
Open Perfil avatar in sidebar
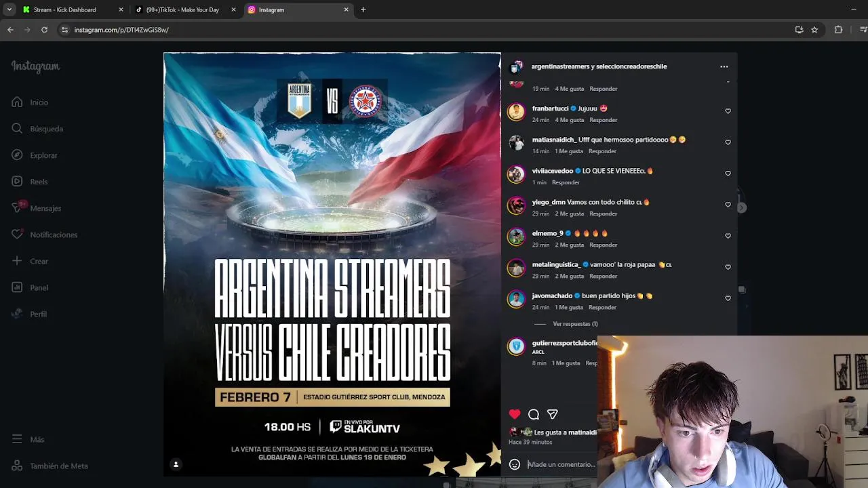click(x=17, y=314)
